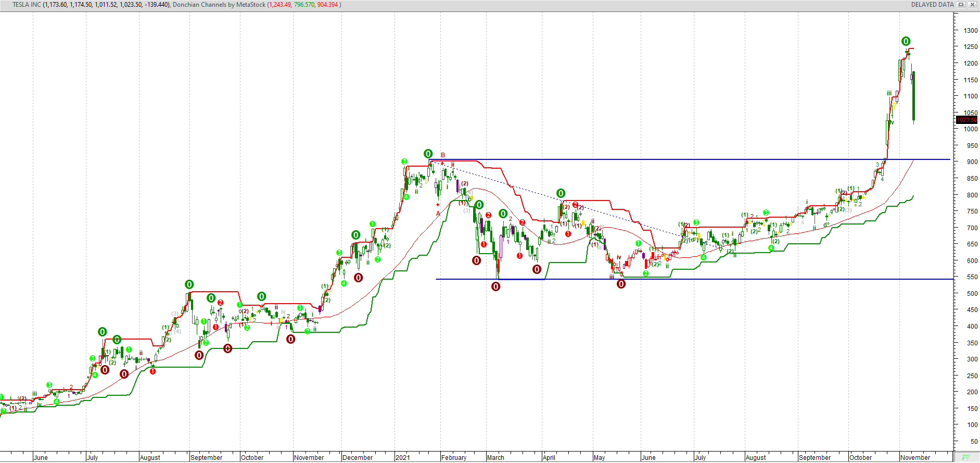Select the 1023.50 current price tag
Image resolution: width=980 pixels, height=463 pixels.
point(967,120)
